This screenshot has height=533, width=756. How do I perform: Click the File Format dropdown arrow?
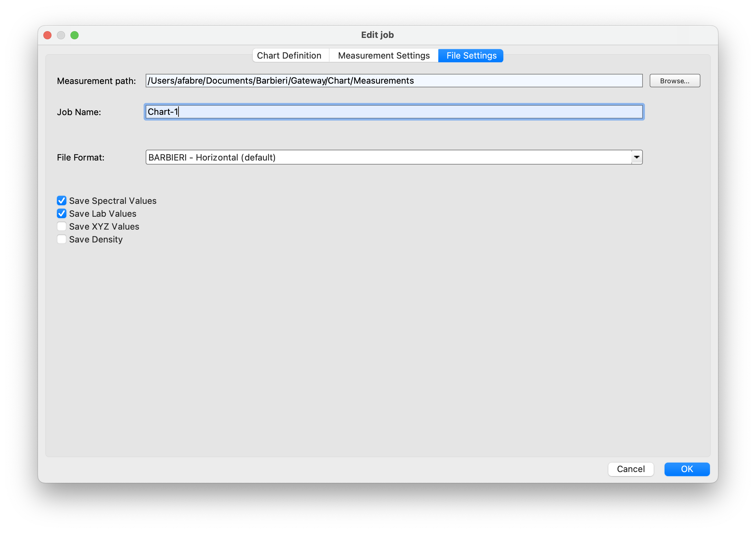[636, 157]
